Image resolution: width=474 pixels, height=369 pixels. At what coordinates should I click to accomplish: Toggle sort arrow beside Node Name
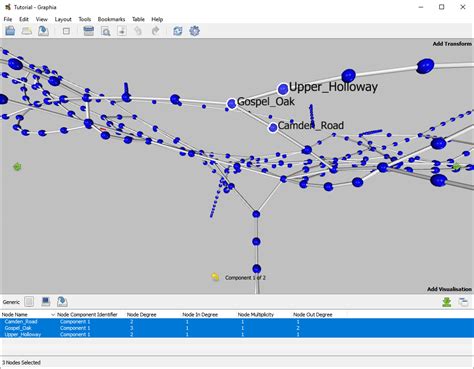[53, 315]
